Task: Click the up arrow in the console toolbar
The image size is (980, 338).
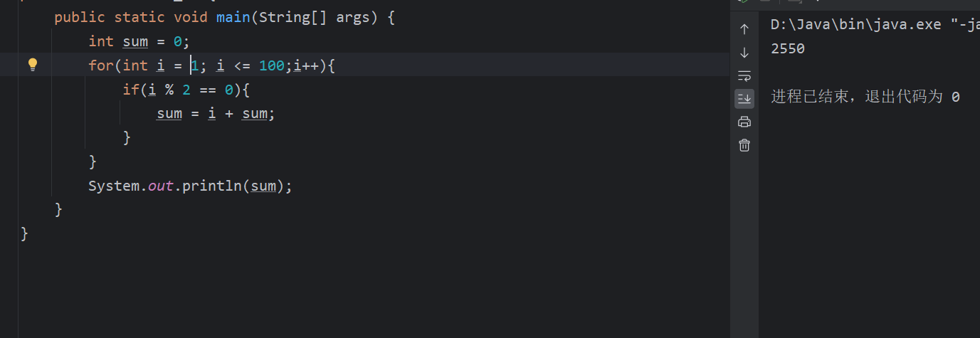Action: click(744, 28)
